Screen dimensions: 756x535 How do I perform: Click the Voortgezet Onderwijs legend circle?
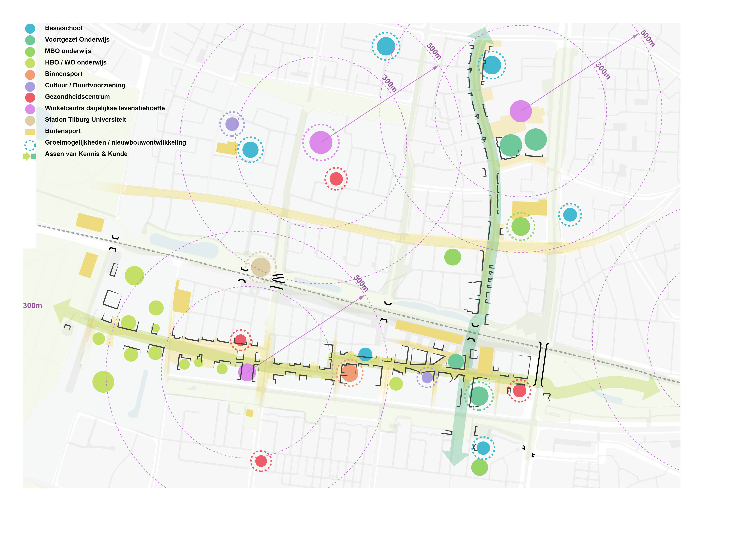coord(30,40)
